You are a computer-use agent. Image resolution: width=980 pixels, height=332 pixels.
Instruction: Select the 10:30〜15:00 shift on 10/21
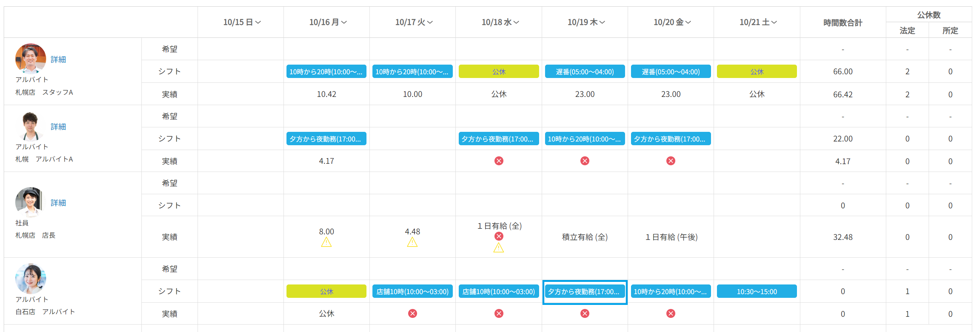pyautogui.click(x=756, y=292)
